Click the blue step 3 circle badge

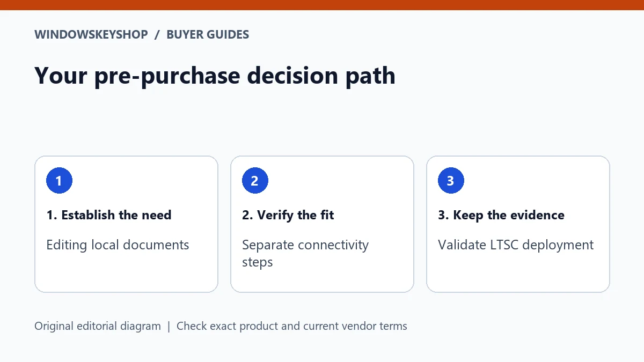[451, 181]
